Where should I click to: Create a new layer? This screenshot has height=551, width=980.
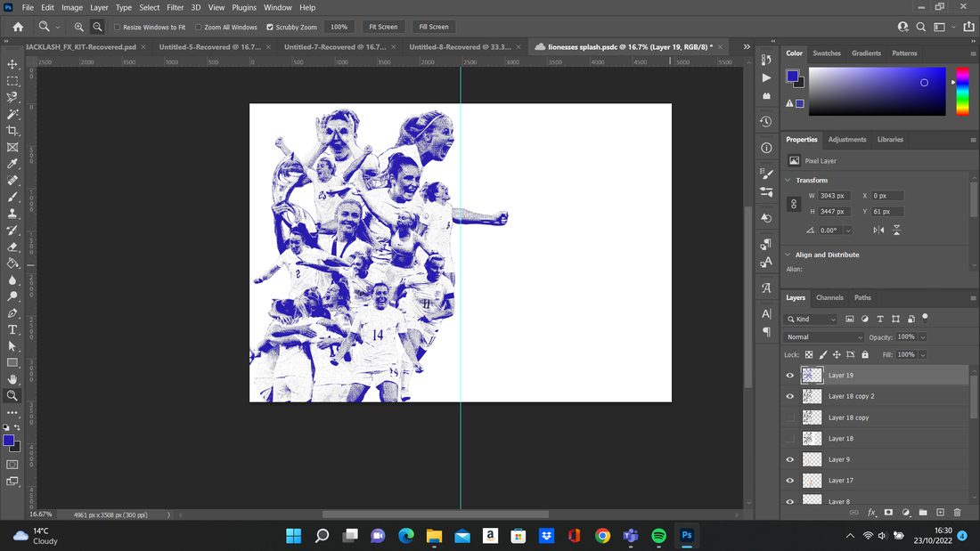(940, 512)
